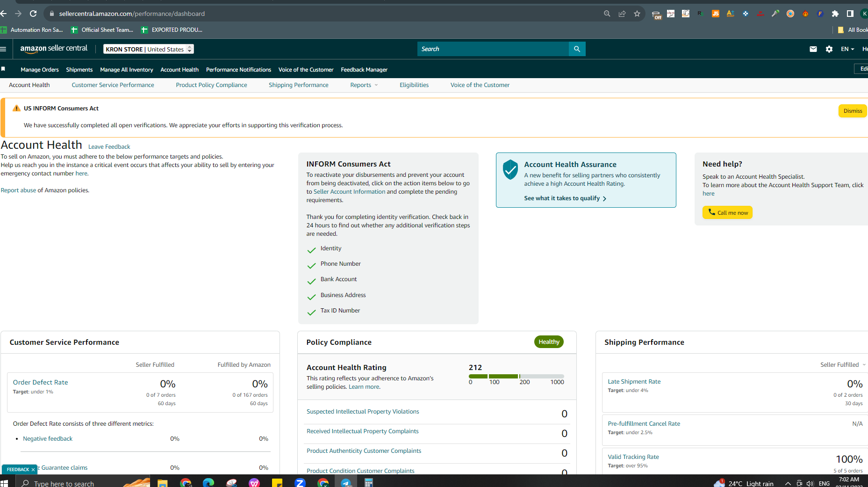The width and height of the screenshot is (868, 487).
Task: Click the zoom magnifier icon in the address bar
Action: 607,14
